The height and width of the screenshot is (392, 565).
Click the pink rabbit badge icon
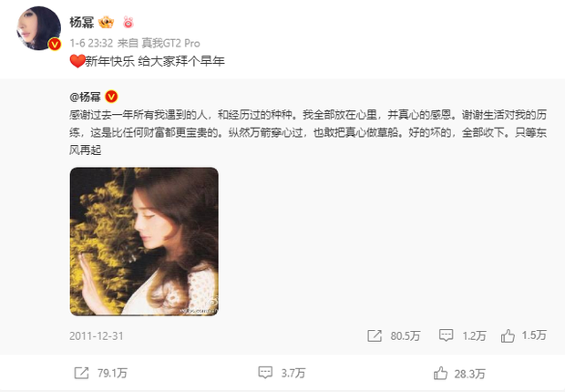pos(128,23)
